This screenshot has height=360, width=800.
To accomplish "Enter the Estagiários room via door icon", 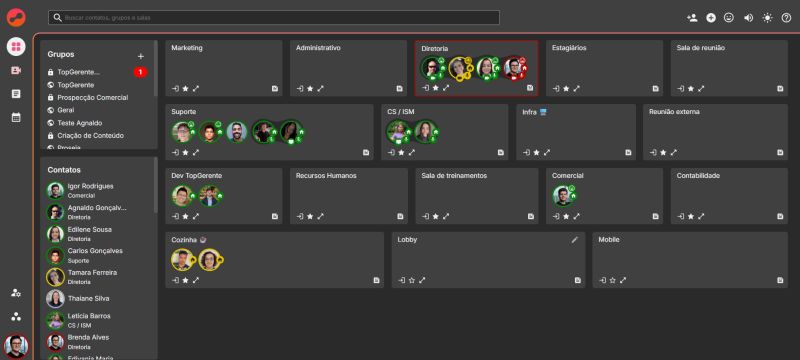I will [556, 89].
